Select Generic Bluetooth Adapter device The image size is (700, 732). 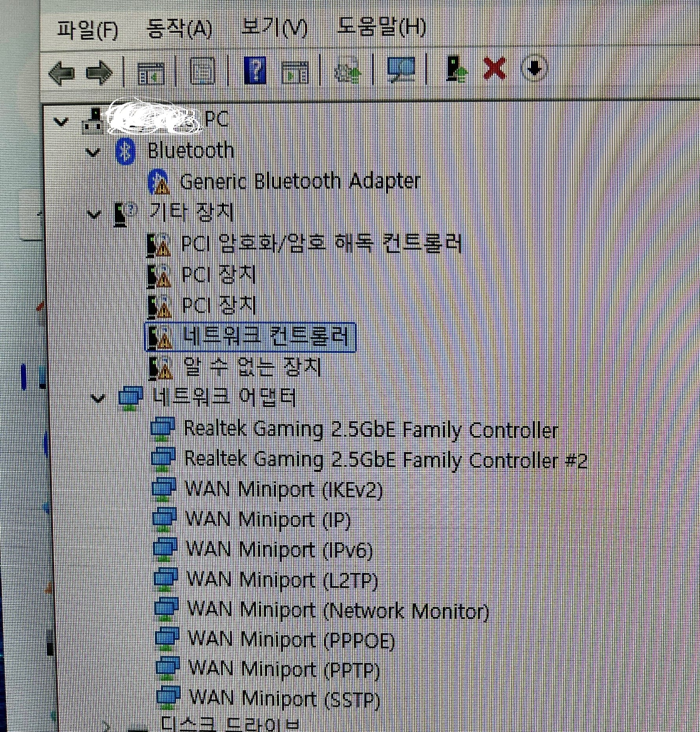300,181
